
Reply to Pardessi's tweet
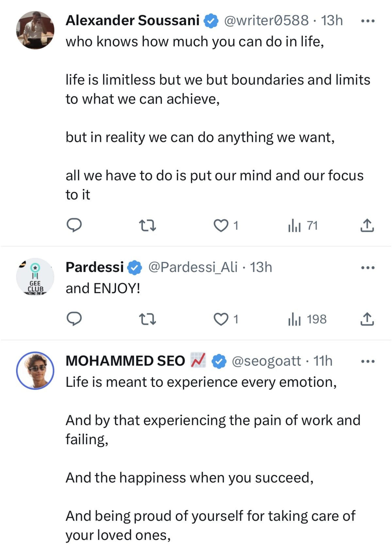[x=74, y=319]
